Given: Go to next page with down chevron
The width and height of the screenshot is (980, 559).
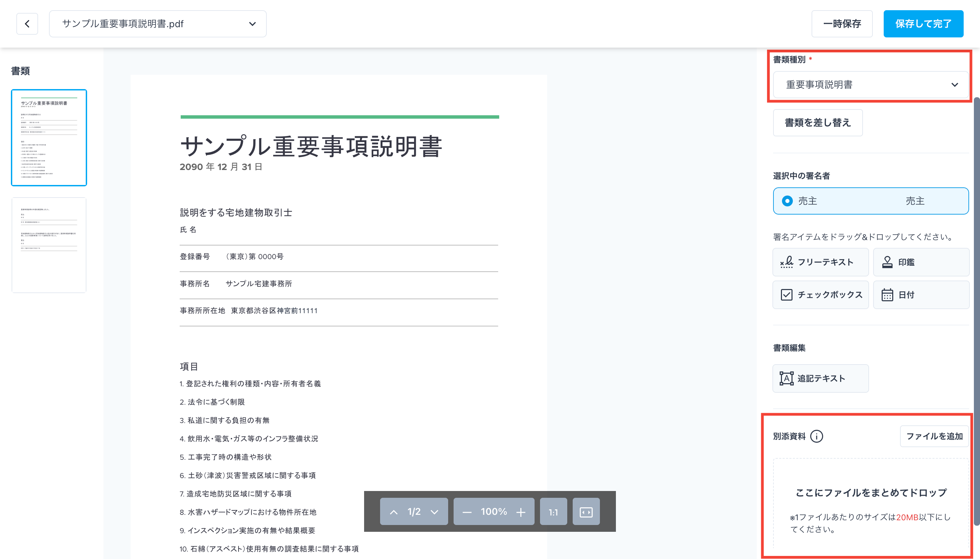Looking at the screenshot, I should coord(435,512).
